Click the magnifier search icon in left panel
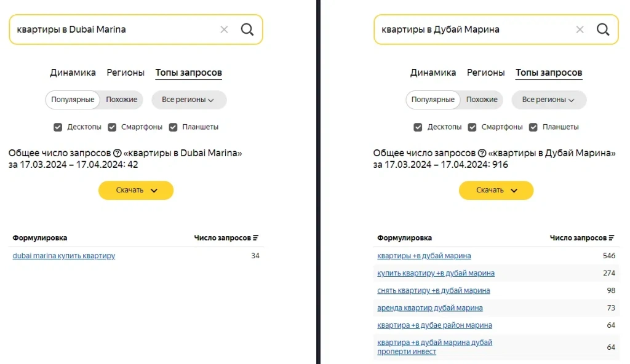The height and width of the screenshot is (364, 630). (248, 29)
